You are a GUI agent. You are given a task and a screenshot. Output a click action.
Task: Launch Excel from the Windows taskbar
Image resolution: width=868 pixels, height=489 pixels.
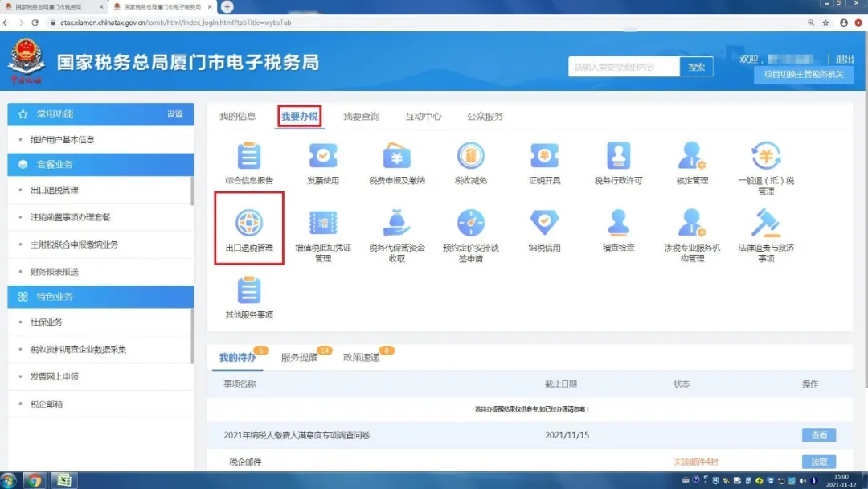click(x=64, y=480)
